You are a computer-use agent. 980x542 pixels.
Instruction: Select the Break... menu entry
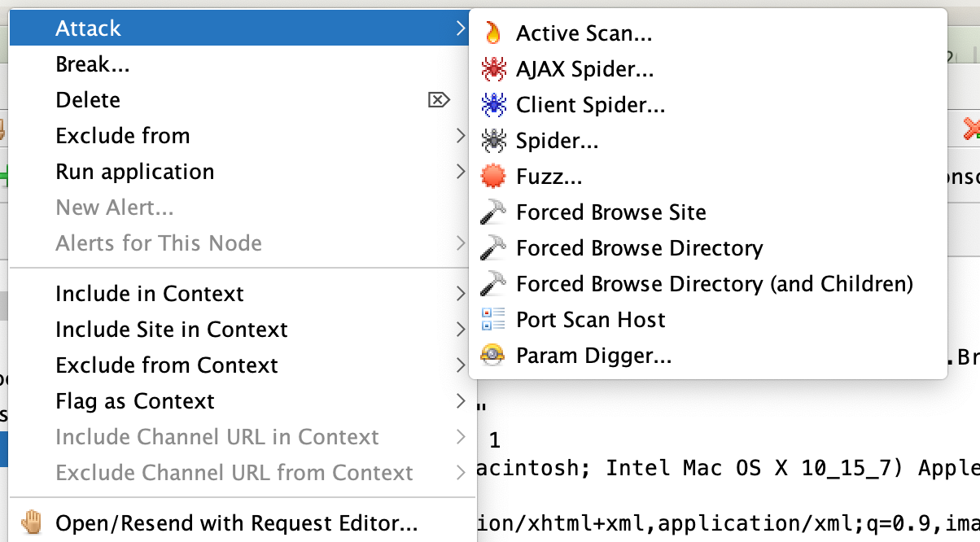93,64
